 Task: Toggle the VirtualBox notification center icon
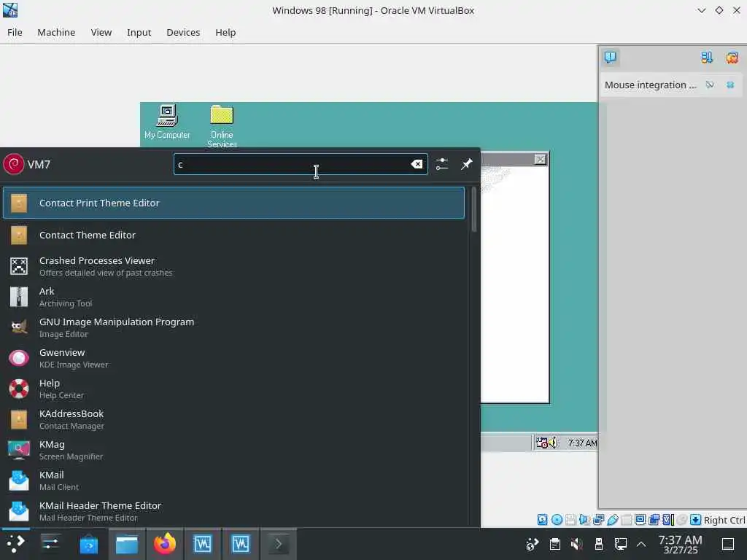pos(611,58)
